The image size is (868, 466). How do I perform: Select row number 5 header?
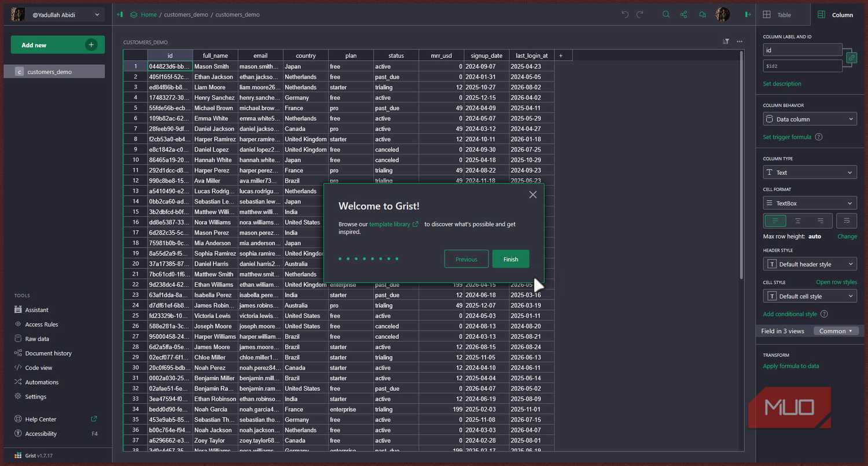[135, 108]
